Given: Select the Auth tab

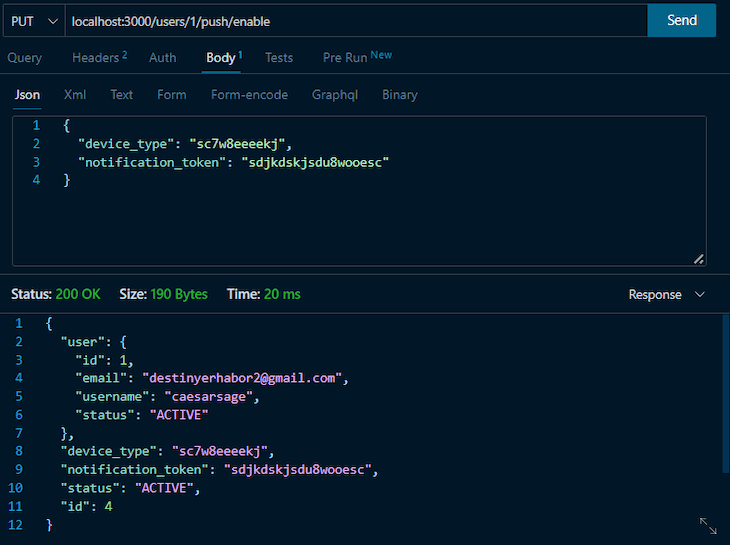Looking at the screenshot, I should point(162,58).
